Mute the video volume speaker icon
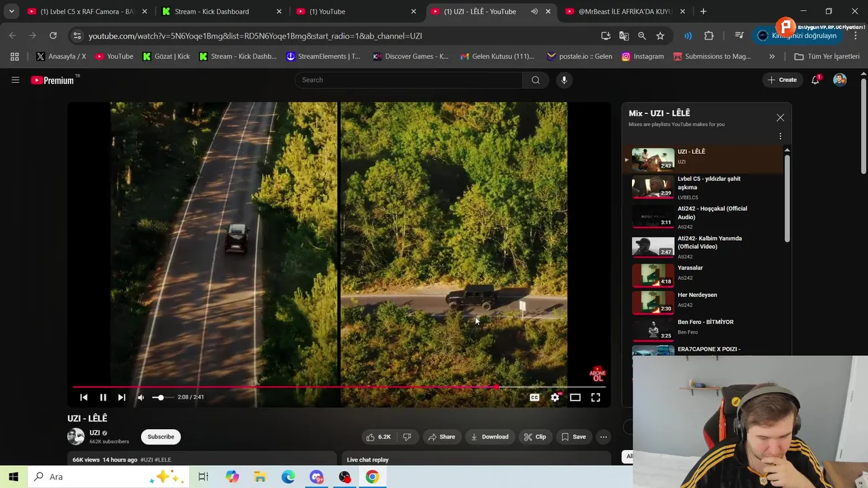The image size is (868, 488). point(140,397)
